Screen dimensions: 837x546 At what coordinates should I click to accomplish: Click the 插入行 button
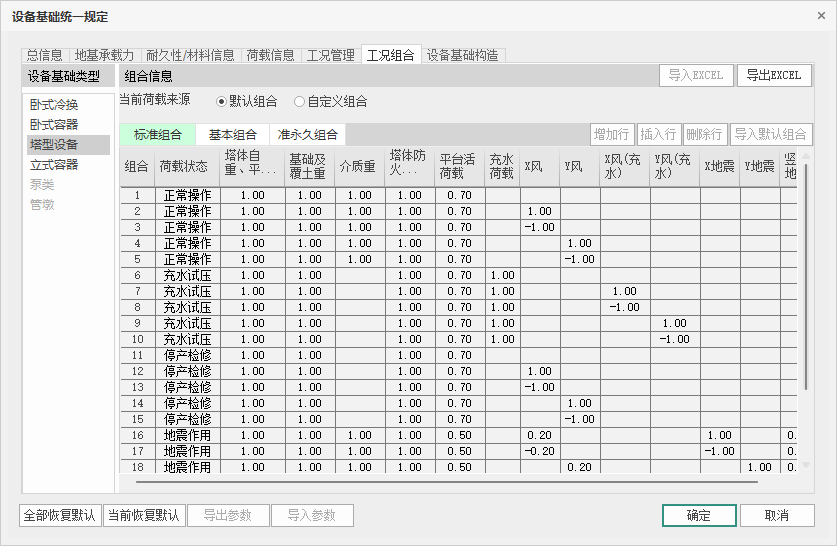pyautogui.click(x=658, y=134)
